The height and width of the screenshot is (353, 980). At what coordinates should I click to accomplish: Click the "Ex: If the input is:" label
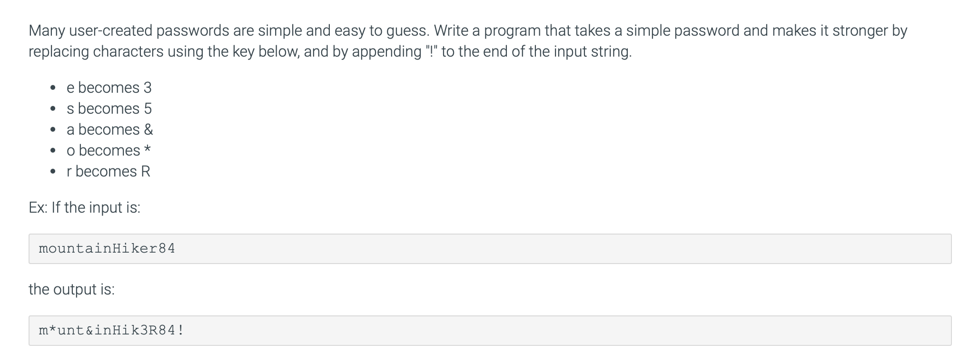[x=85, y=207]
